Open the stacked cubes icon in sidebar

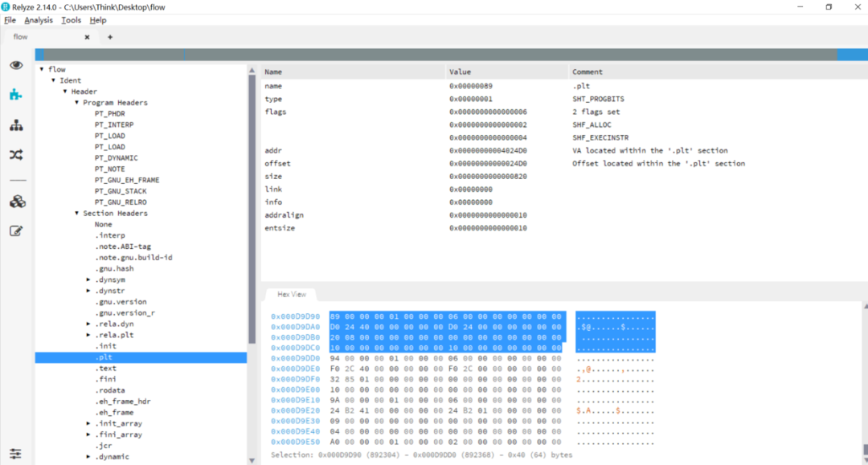pos(16,202)
